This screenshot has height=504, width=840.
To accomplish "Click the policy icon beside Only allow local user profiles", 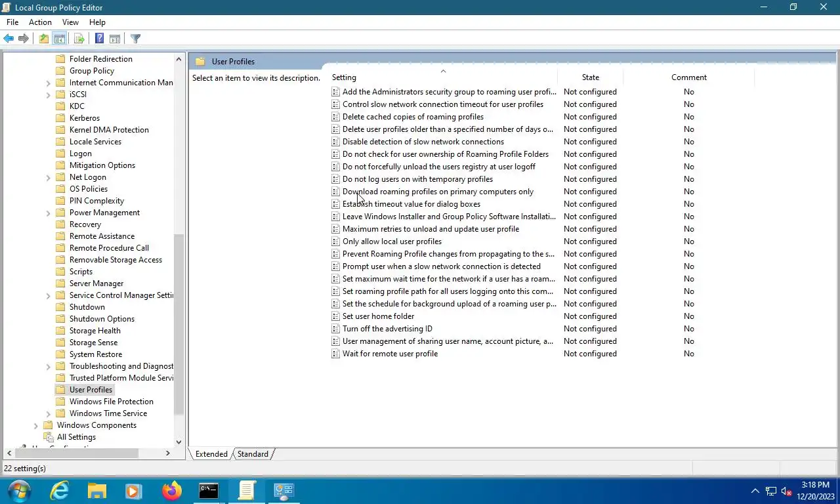I will (x=335, y=241).
